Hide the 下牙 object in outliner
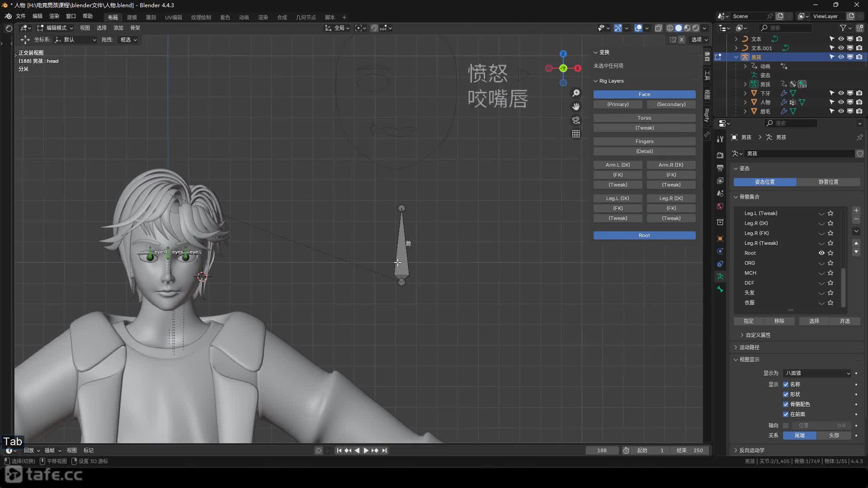 pyautogui.click(x=841, y=93)
